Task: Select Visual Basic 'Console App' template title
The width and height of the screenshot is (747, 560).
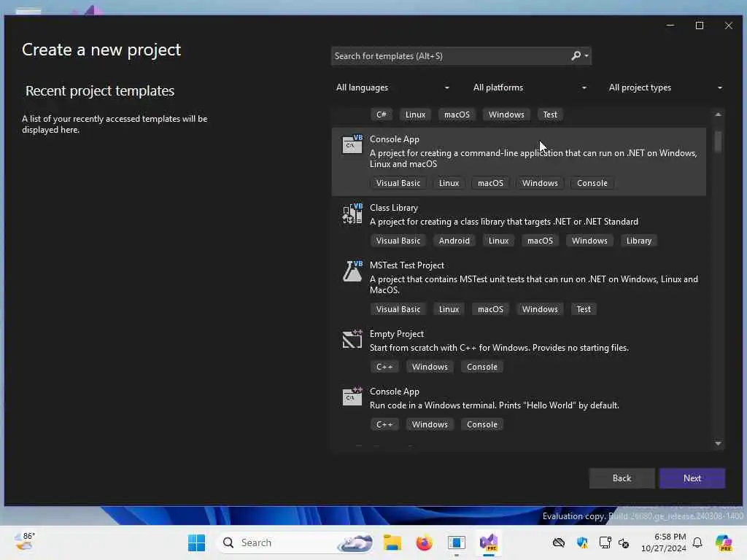Action: click(x=395, y=139)
